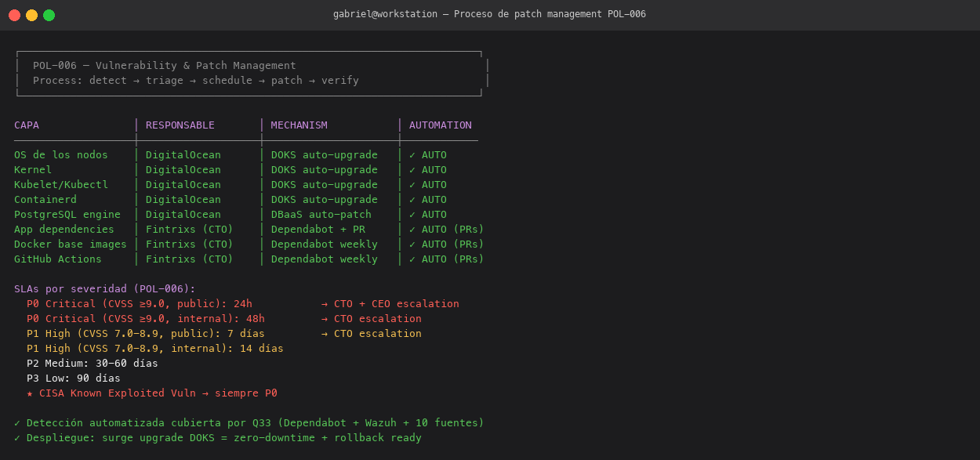Select the P1 High internal 14 días line
Viewport: 980px width, 460px height.
(155, 349)
